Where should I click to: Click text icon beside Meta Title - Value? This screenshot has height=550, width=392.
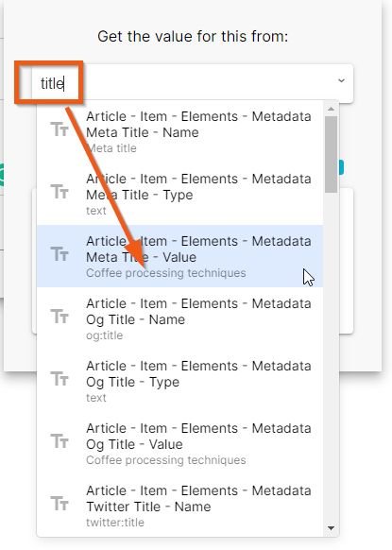pyautogui.click(x=60, y=253)
